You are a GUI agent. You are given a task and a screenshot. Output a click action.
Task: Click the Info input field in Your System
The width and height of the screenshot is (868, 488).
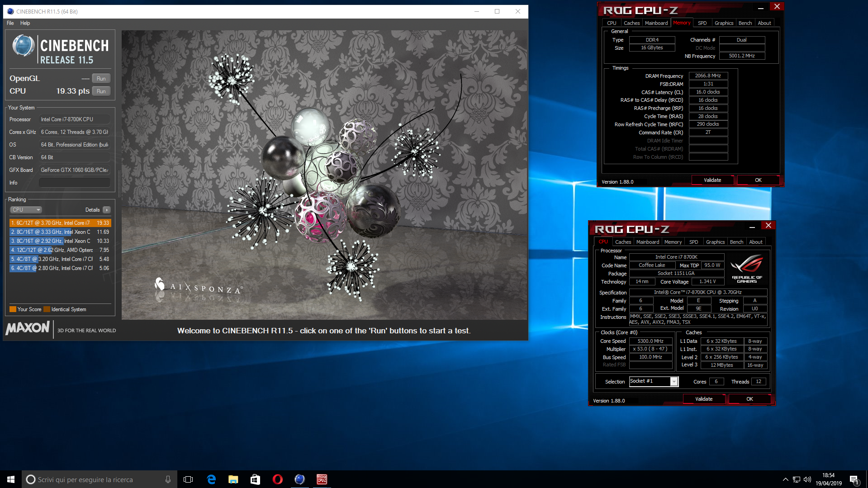point(75,183)
